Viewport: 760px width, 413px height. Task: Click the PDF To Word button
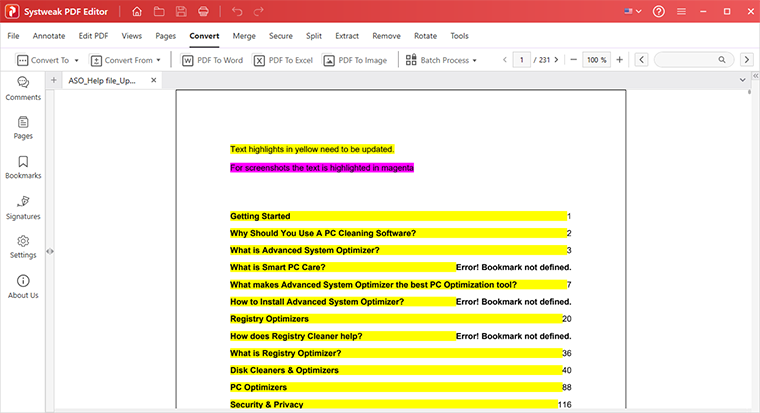tap(212, 60)
